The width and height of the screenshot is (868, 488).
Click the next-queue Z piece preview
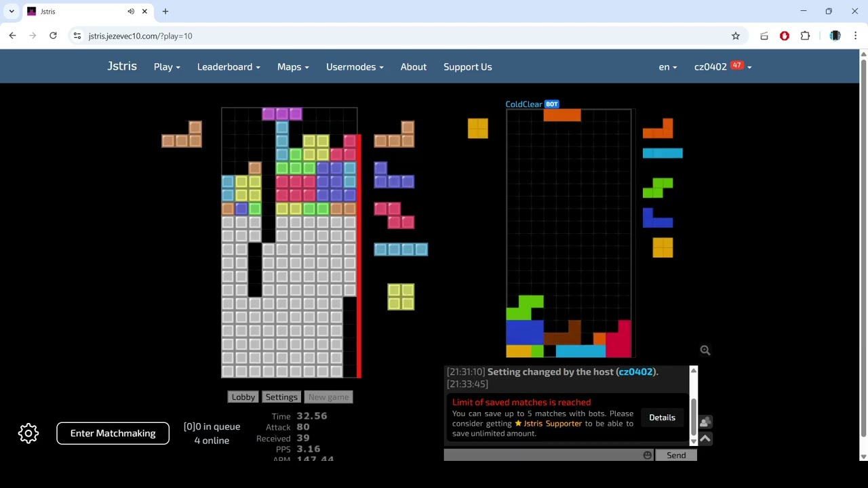(x=394, y=216)
